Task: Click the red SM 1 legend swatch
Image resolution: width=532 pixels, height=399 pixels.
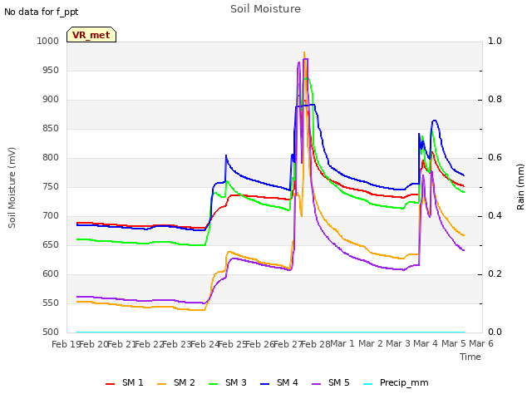Action: click(x=111, y=384)
